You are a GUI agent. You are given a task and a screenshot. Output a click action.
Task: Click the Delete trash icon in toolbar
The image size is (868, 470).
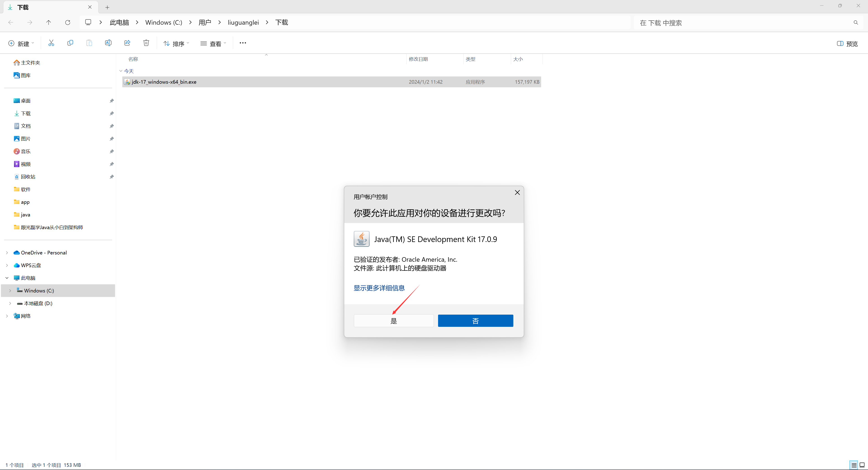tap(146, 43)
